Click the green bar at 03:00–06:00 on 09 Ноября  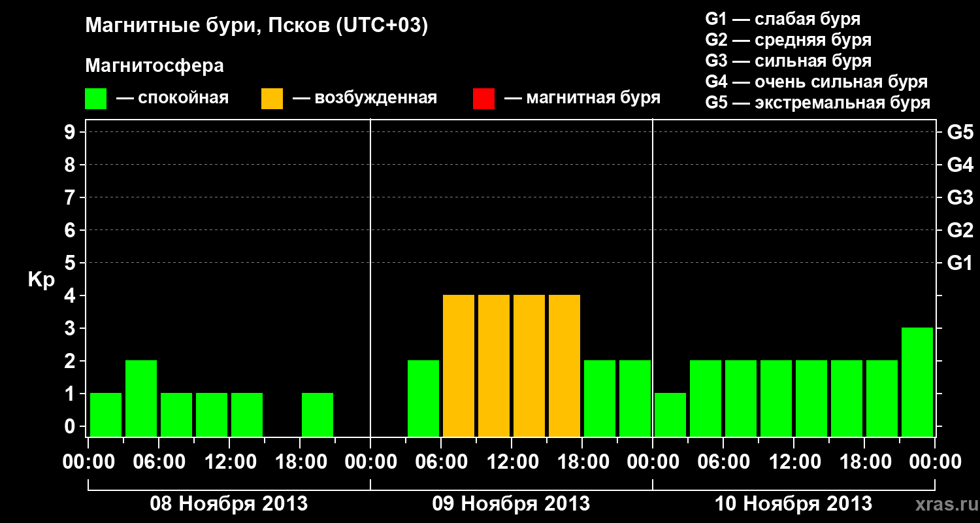tap(423, 398)
